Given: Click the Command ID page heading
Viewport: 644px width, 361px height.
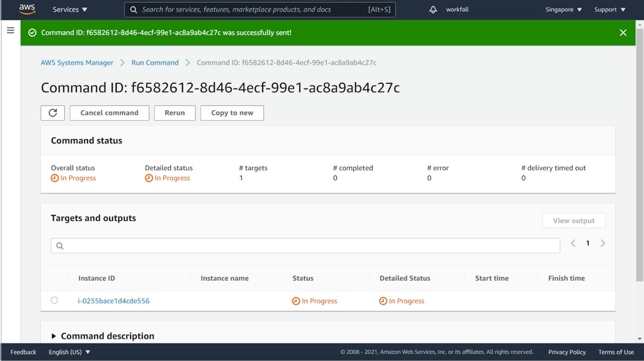Looking at the screenshot, I should (x=220, y=88).
